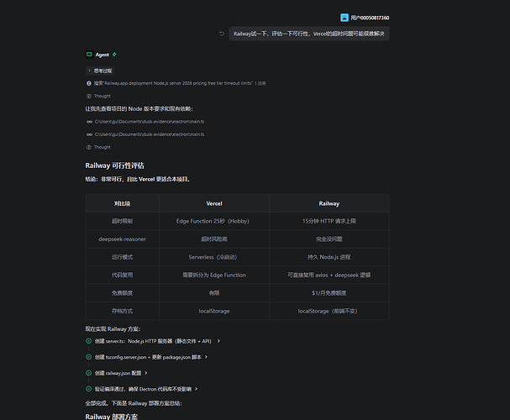Click the undo arrow beside user message
The image size is (510, 420).
pyautogui.click(x=222, y=34)
